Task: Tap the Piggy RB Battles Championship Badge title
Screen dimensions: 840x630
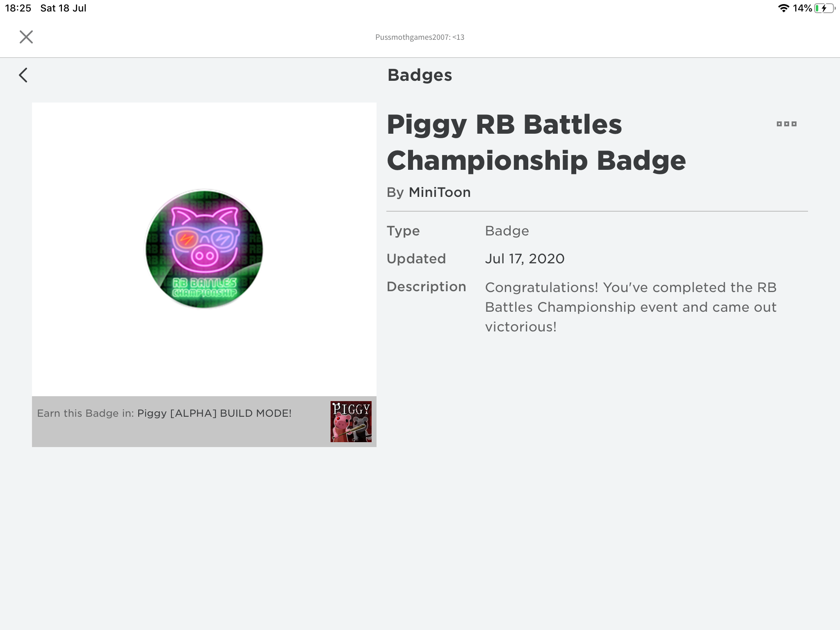Action: click(536, 142)
